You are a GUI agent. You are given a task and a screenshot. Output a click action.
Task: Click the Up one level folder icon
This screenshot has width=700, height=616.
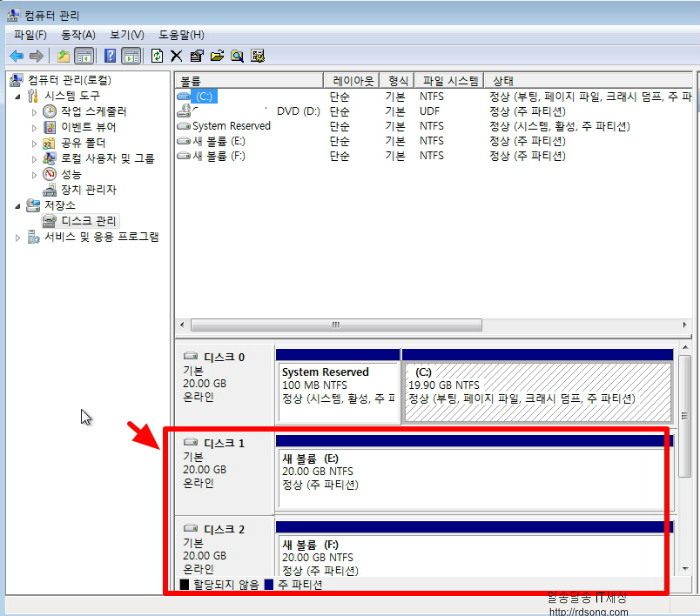(x=63, y=56)
